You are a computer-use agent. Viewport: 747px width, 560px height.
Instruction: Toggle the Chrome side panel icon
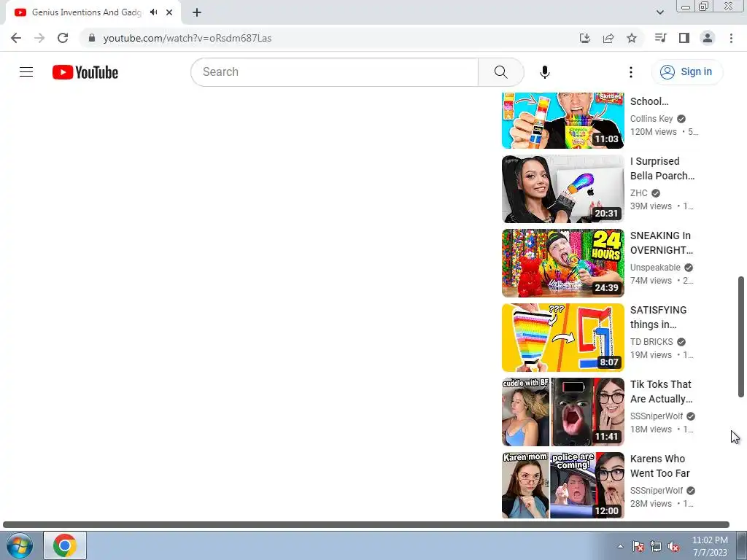(x=684, y=38)
